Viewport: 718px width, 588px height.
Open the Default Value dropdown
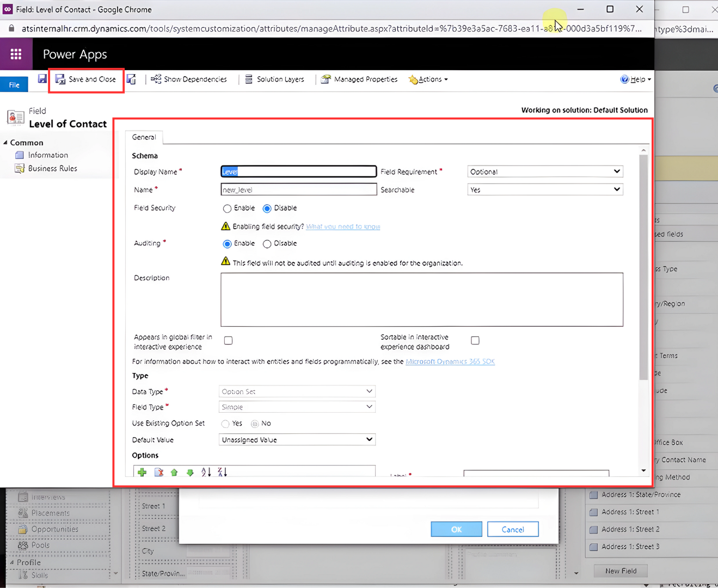click(x=297, y=440)
